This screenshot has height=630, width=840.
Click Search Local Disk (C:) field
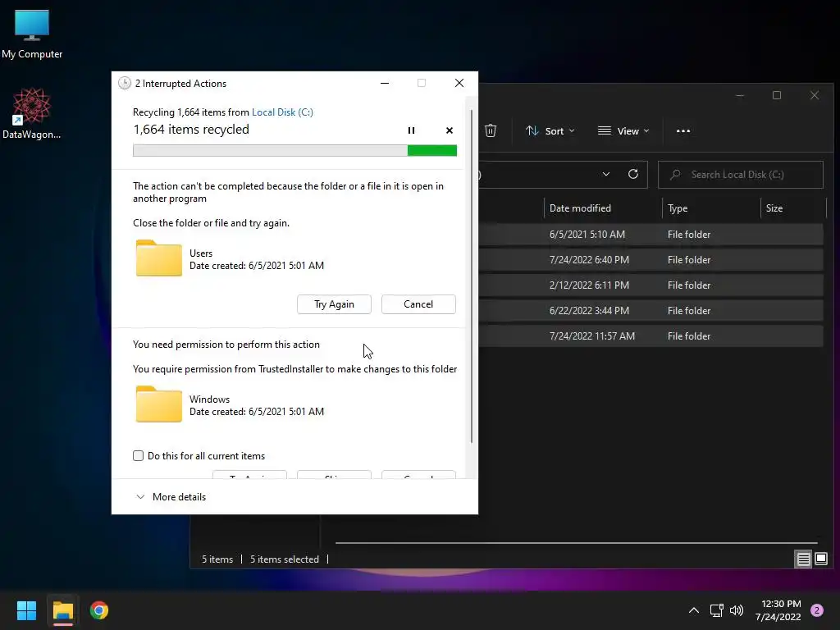point(741,175)
